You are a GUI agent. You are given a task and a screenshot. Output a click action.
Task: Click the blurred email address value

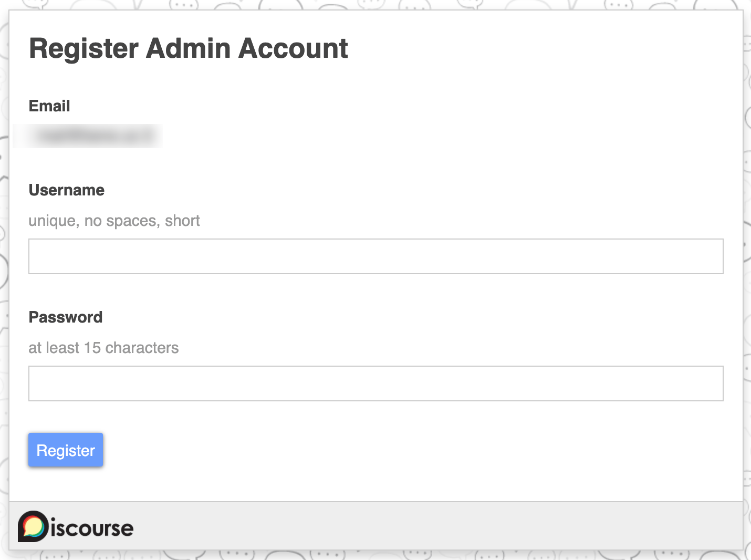point(88,136)
